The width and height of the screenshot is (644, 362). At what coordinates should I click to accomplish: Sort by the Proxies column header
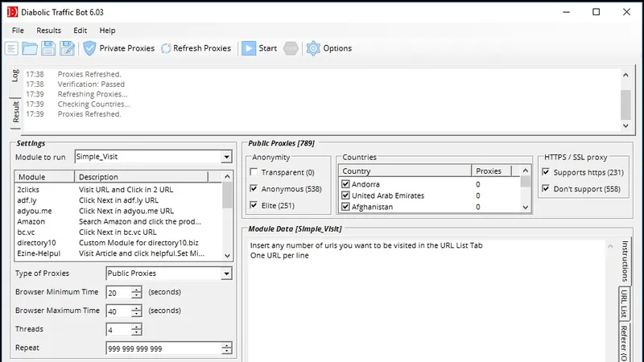pos(492,171)
